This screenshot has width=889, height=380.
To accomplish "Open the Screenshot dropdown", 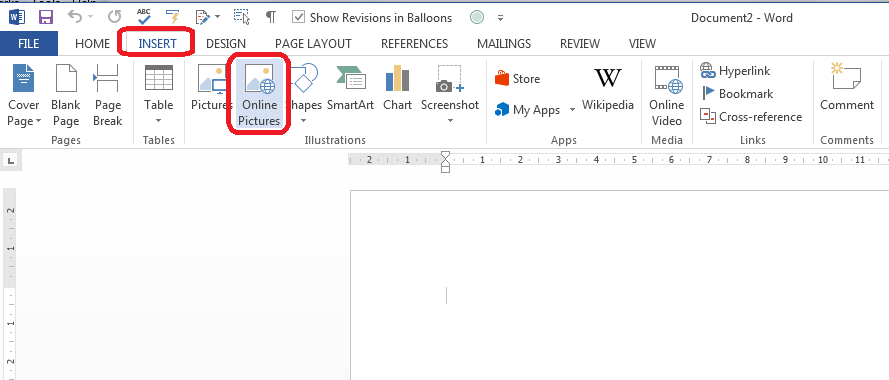I will (x=450, y=95).
